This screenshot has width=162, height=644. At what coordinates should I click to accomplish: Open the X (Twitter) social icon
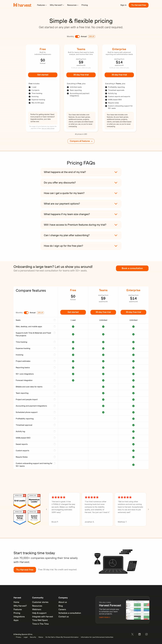pos(132,634)
